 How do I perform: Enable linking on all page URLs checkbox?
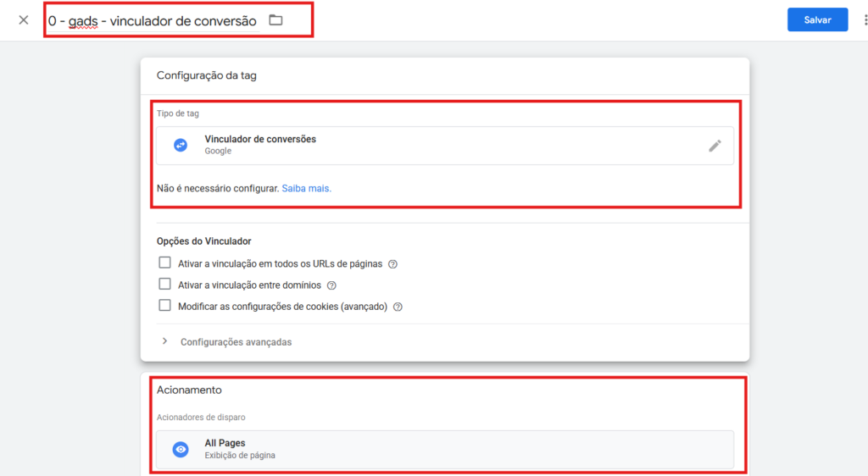(164, 263)
